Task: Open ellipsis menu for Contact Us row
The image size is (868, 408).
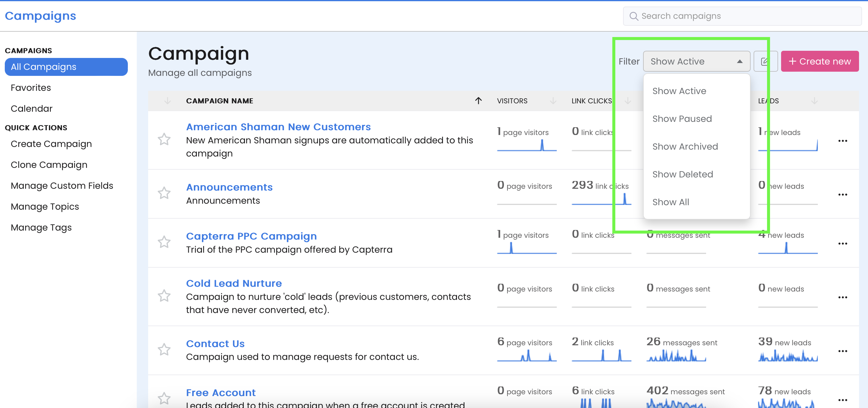Action: [842, 351]
